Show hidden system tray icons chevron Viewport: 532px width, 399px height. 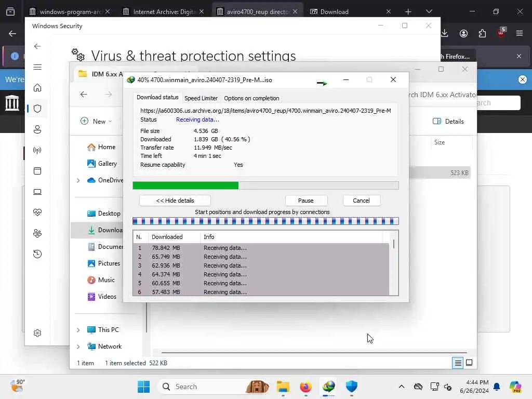402,387
